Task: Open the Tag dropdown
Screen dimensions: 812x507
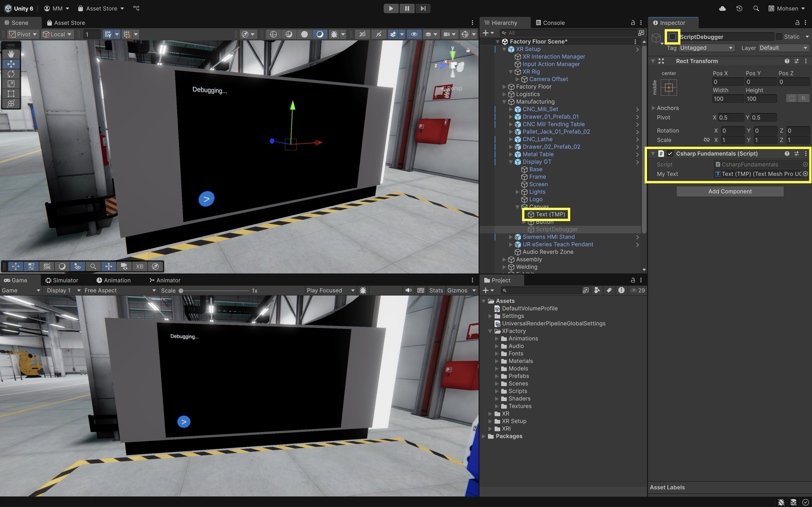Action: (706, 48)
